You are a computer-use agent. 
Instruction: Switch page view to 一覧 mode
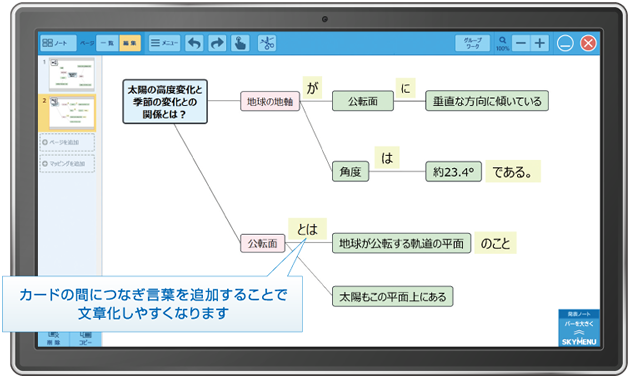[107, 43]
